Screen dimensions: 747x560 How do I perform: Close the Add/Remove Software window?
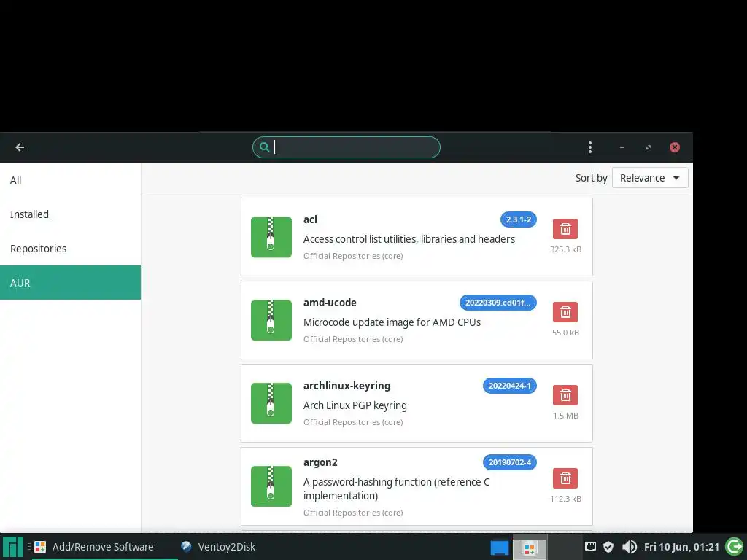tap(675, 147)
